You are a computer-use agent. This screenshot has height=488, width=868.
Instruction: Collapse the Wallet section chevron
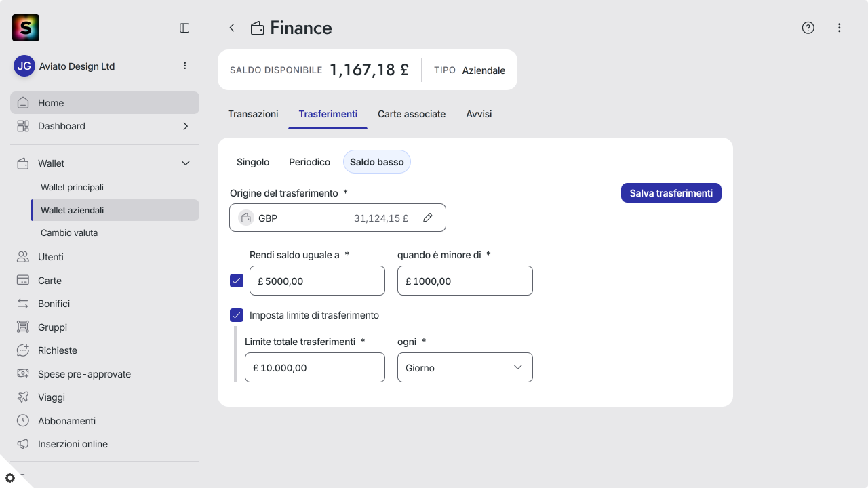(186, 163)
